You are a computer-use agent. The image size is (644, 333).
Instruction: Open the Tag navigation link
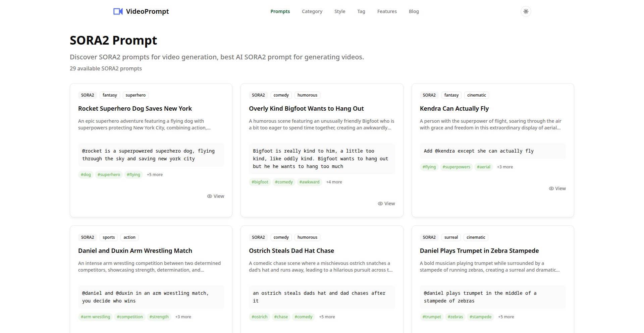point(361,11)
